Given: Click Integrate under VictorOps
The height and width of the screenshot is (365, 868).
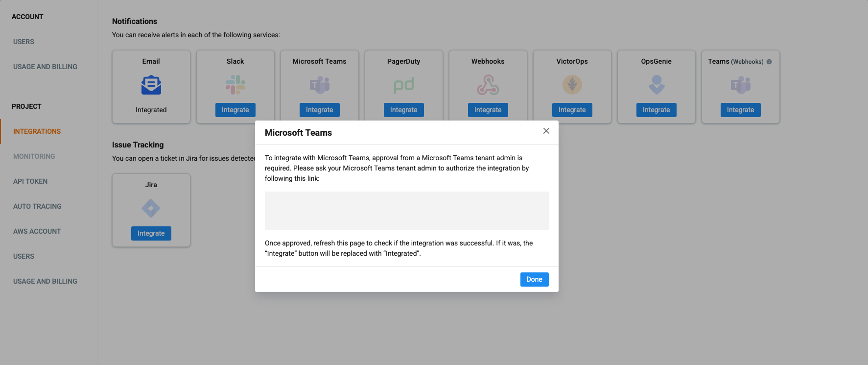Looking at the screenshot, I should (x=572, y=110).
